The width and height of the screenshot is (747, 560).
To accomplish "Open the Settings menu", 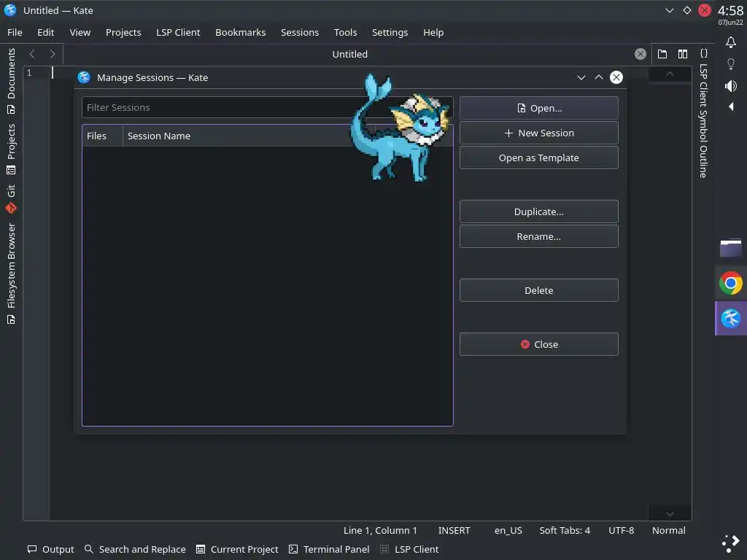I will click(390, 32).
